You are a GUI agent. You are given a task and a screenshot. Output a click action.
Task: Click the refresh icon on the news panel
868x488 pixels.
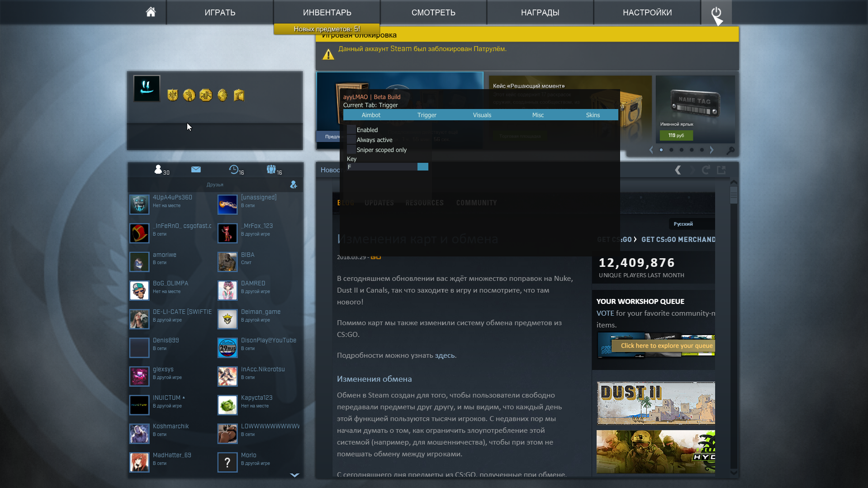point(705,170)
